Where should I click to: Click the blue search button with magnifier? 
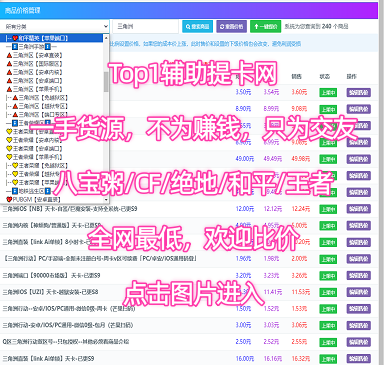pos(198,27)
